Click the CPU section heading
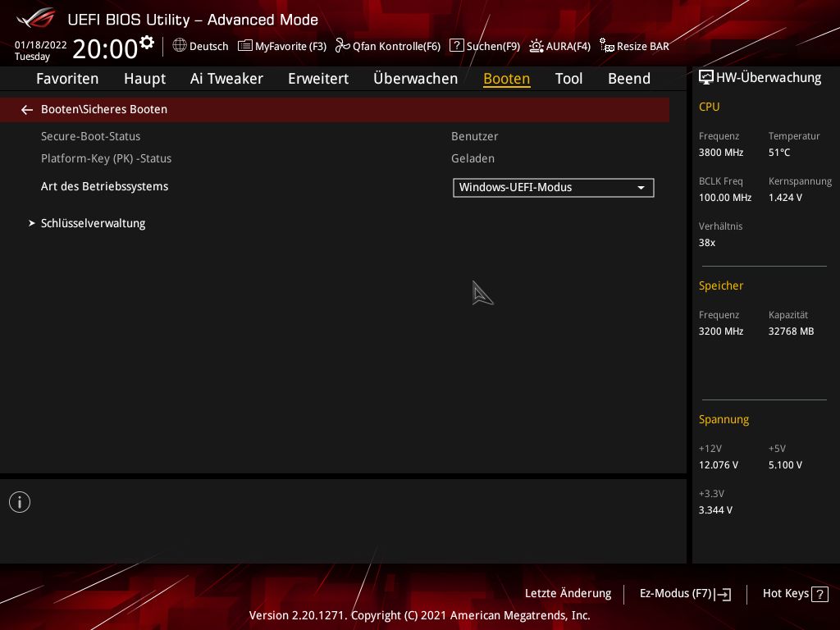The width and height of the screenshot is (840, 630). coord(710,107)
